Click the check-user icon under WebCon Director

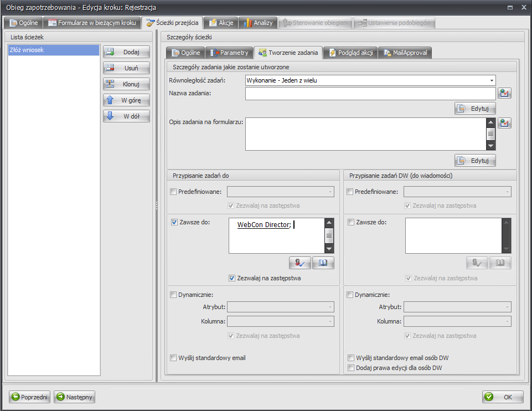[300, 263]
